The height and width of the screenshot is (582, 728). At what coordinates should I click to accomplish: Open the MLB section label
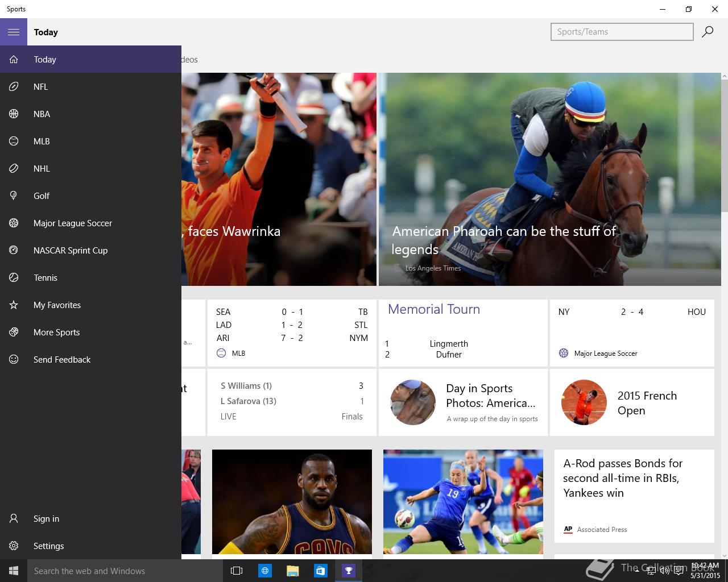click(x=42, y=141)
